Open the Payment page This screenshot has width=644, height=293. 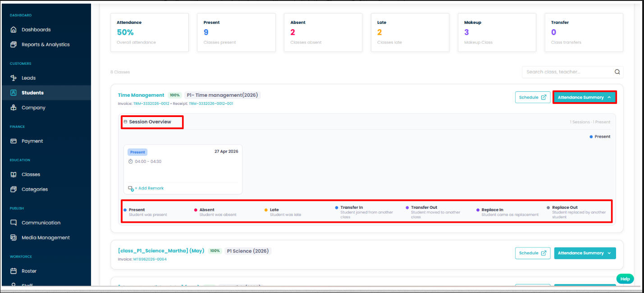click(32, 141)
